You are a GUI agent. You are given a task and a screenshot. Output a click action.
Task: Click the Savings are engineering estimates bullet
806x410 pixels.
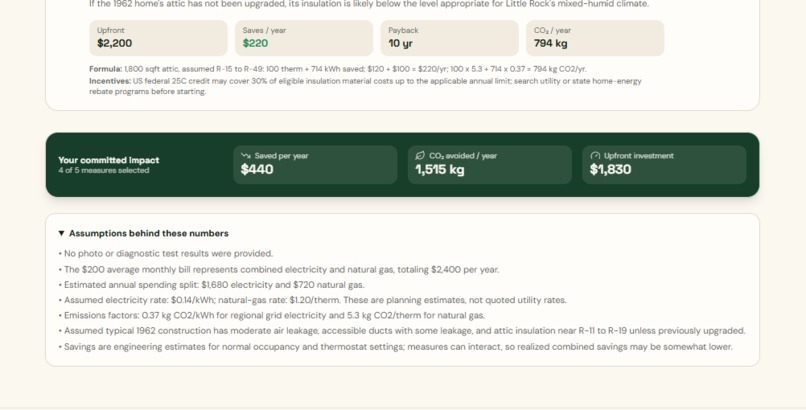pos(396,347)
